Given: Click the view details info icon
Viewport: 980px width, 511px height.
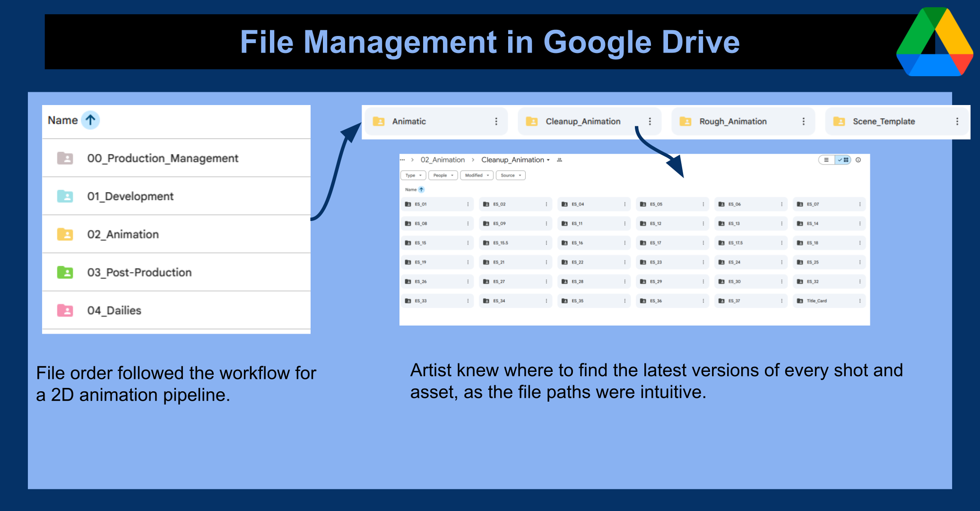Looking at the screenshot, I should (858, 160).
